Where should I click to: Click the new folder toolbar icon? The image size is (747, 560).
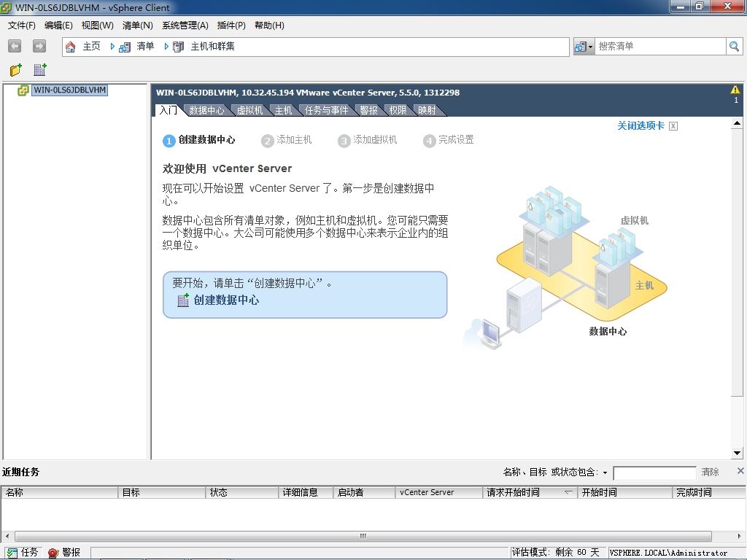16,70
